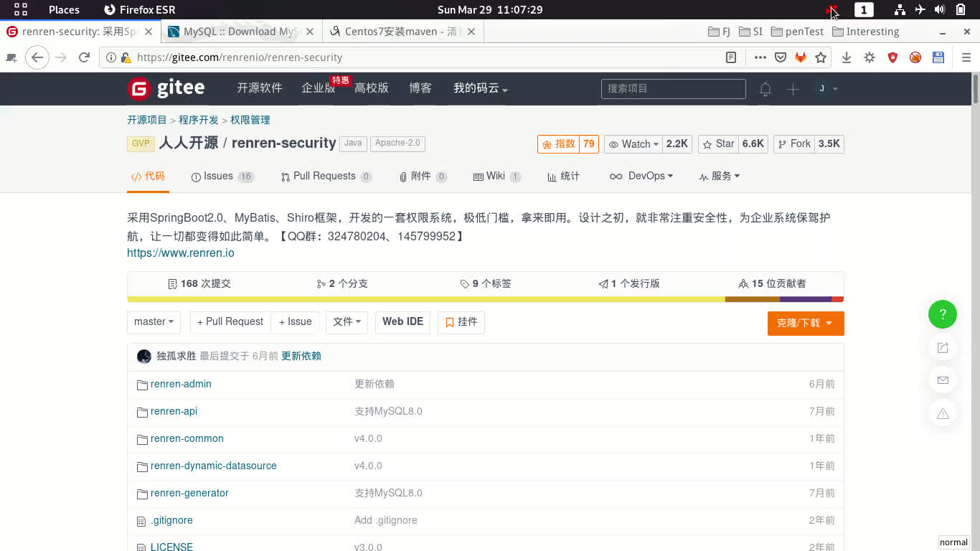This screenshot has width=980, height=551.
Task: Open the renren-admin folder
Action: tap(181, 385)
